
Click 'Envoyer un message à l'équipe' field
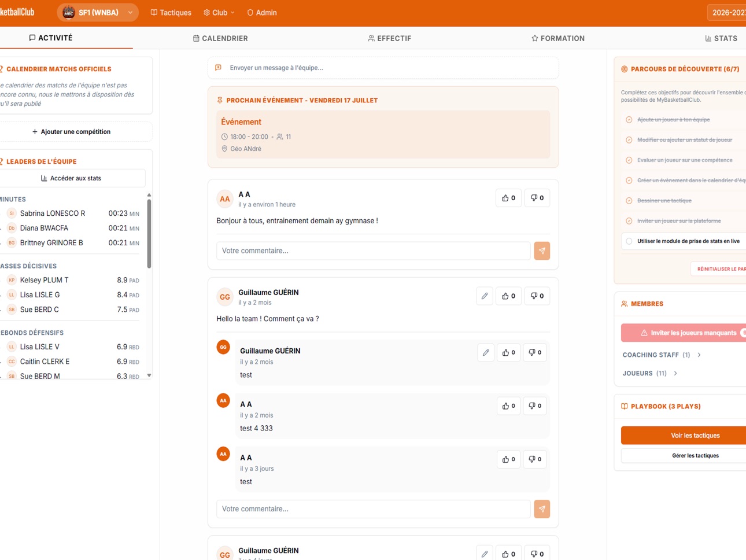point(383,68)
